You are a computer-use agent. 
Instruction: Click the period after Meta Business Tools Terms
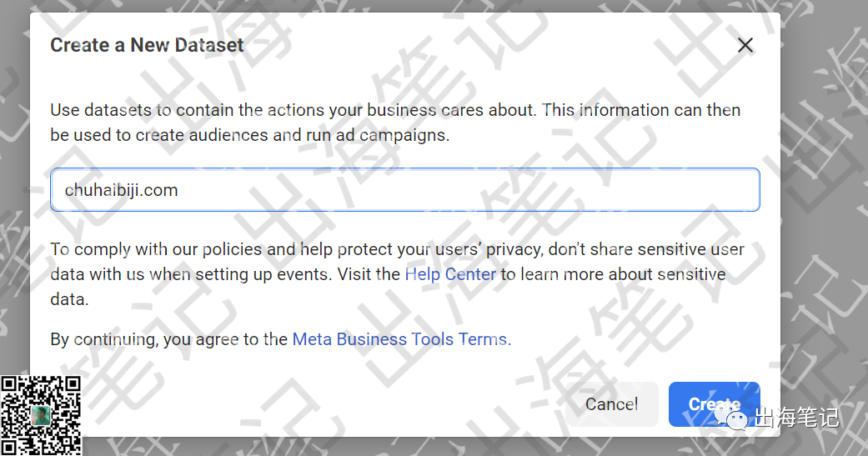coord(509,340)
